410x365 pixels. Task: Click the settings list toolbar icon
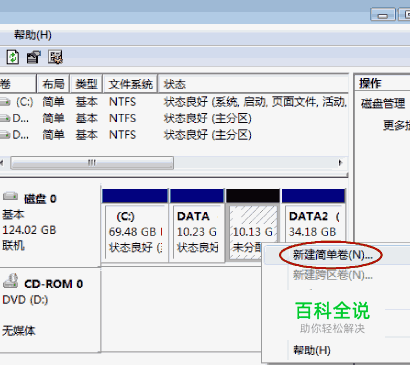tap(55, 57)
